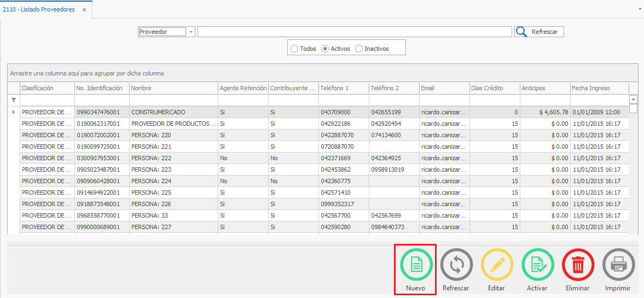Select the Activos radio button
Image resolution: width=644 pixels, height=298 pixels.
325,49
